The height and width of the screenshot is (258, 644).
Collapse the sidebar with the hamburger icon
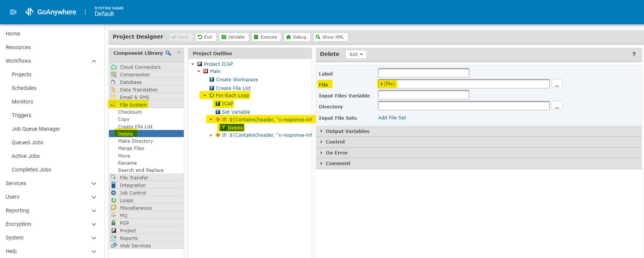[13, 12]
